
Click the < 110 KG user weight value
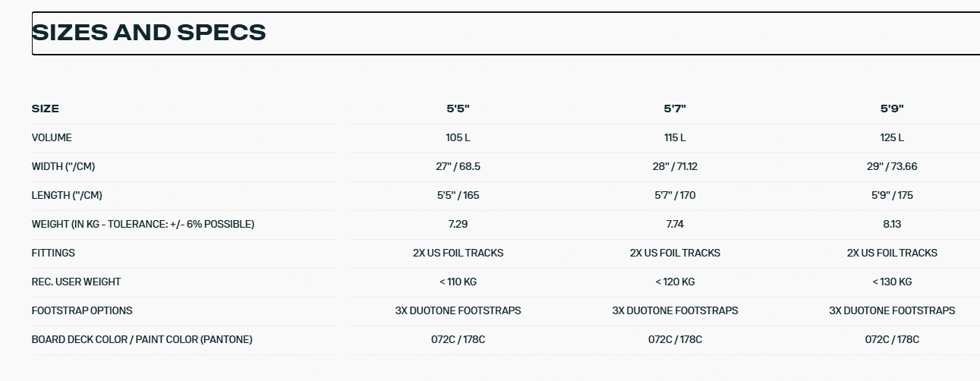[458, 282]
